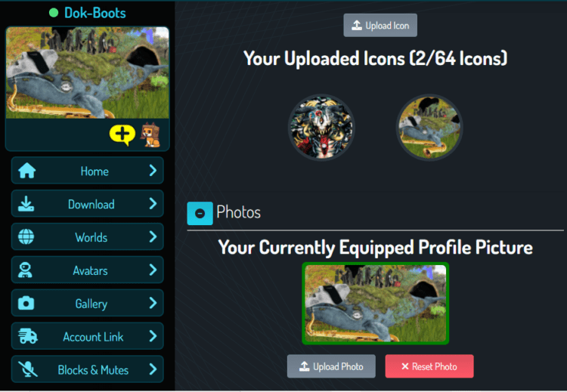
Task: Open the Avatars menu entry
Action: [88, 270]
